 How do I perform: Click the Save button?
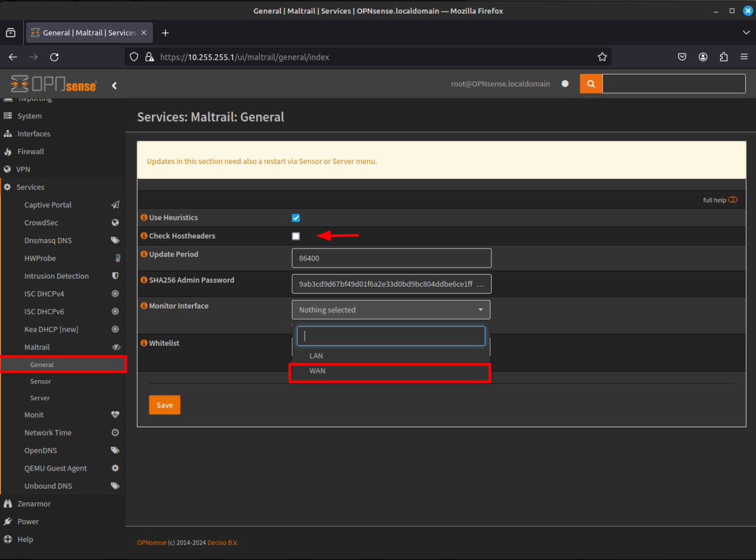pyautogui.click(x=165, y=405)
